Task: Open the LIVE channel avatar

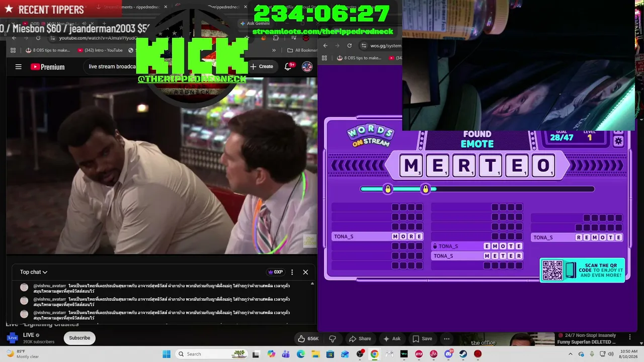Action: pyautogui.click(x=12, y=338)
